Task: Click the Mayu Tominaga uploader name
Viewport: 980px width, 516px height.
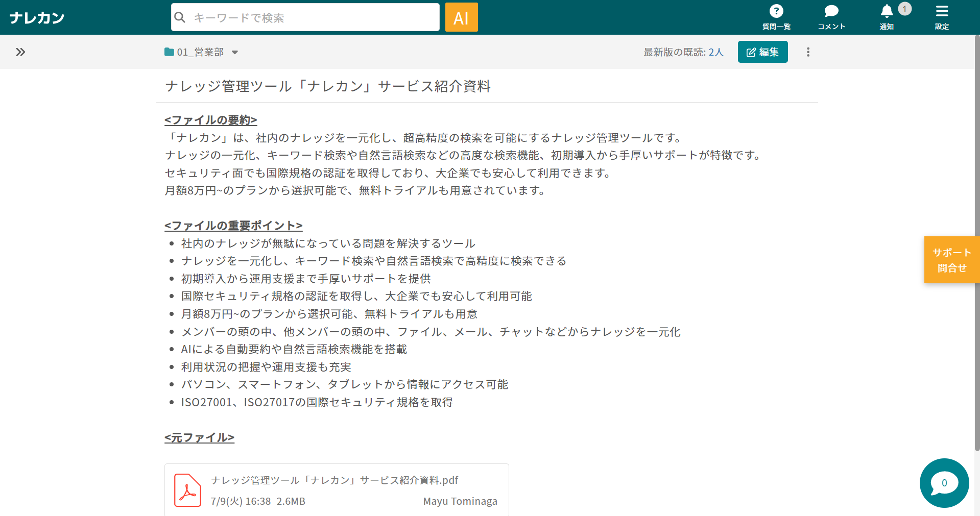Action: 460,501
